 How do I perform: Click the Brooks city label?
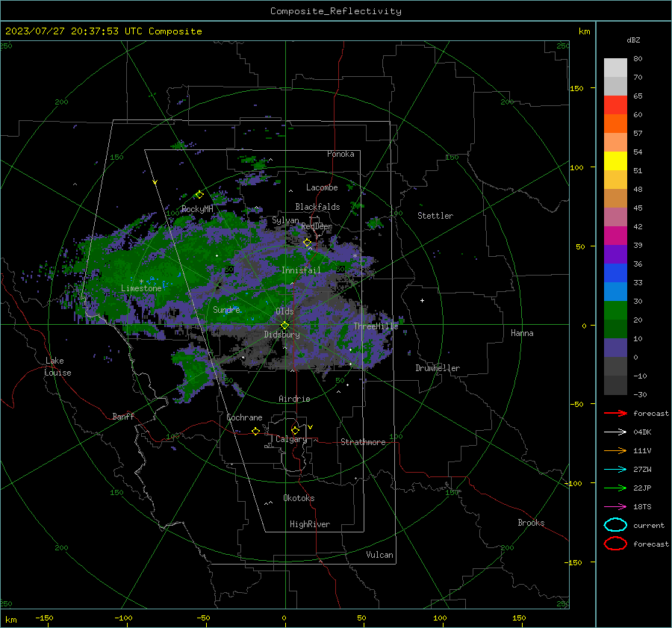coord(531,523)
